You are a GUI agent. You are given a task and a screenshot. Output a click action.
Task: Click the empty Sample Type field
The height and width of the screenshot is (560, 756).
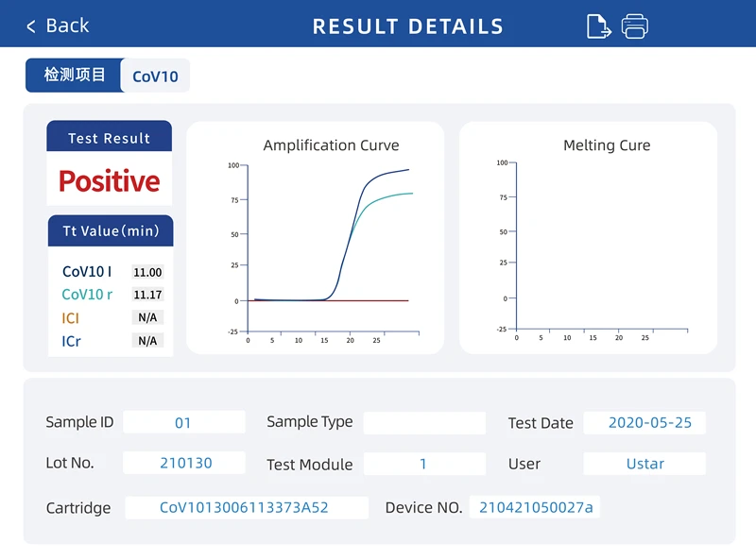[424, 423]
